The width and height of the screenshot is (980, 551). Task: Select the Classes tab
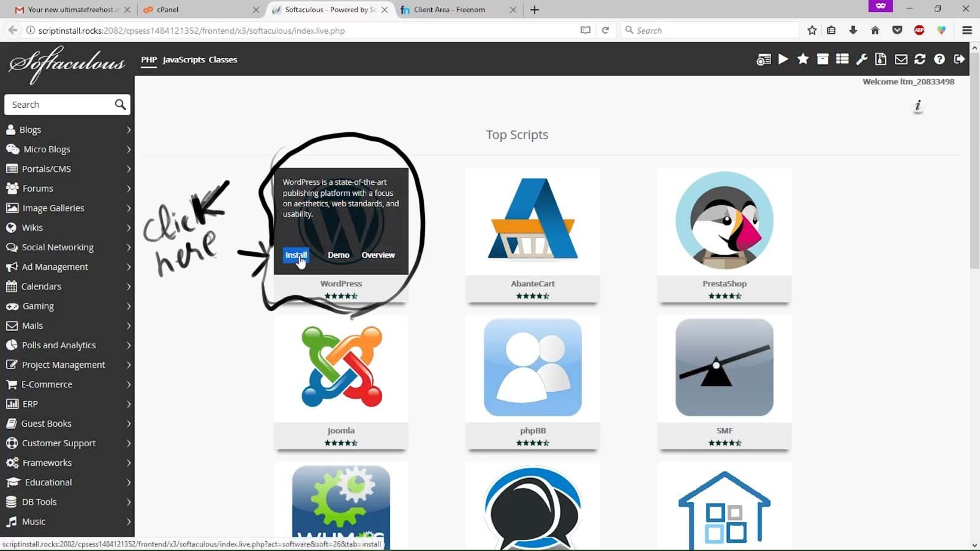[x=222, y=59]
